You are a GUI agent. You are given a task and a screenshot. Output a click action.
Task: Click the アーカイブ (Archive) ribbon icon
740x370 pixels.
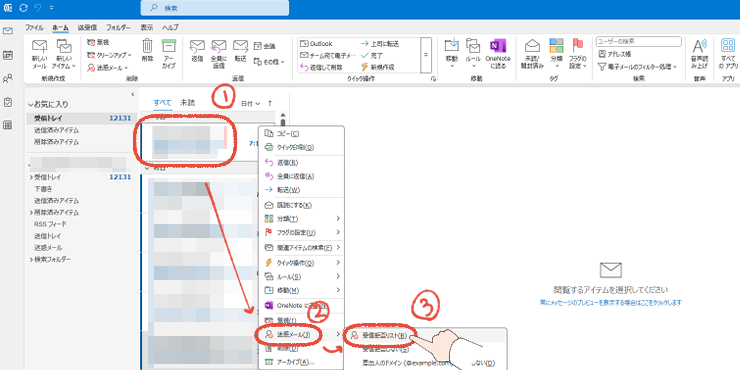[168, 53]
